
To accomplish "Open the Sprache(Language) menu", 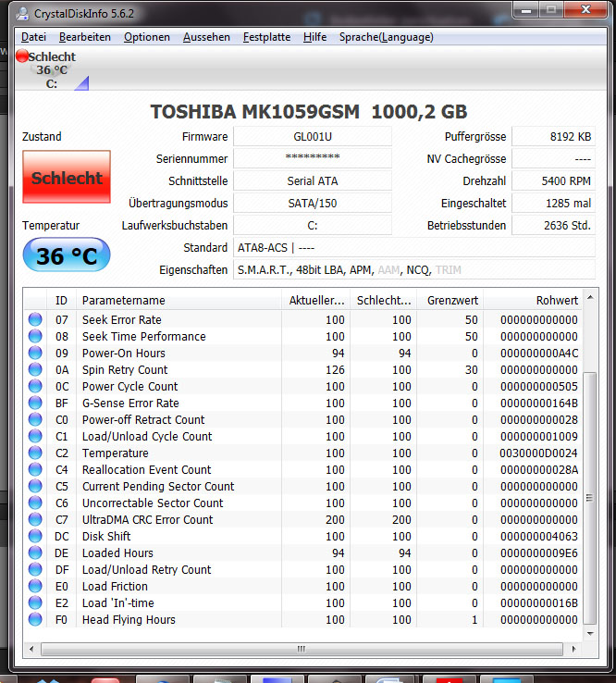I will (x=386, y=37).
